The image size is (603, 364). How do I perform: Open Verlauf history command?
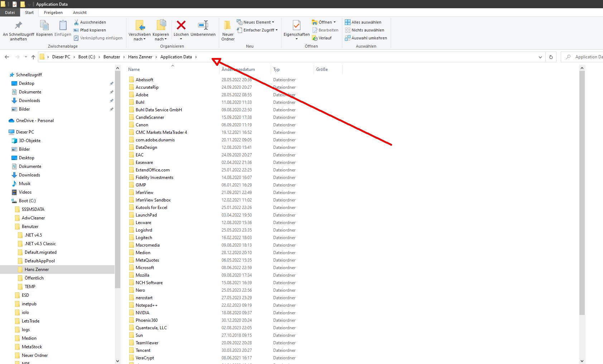pos(322,38)
